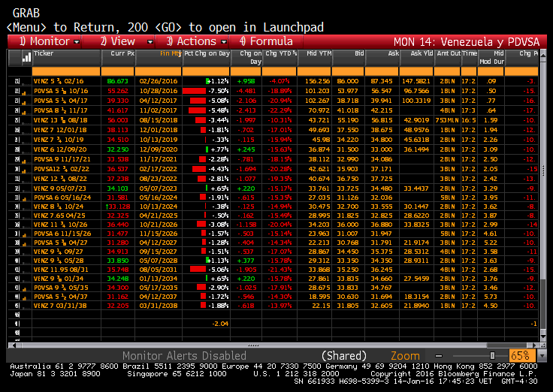553x392 pixels.
Task: Click chart icon beside PDVSA 9 11/17/21
Action: tap(24, 161)
